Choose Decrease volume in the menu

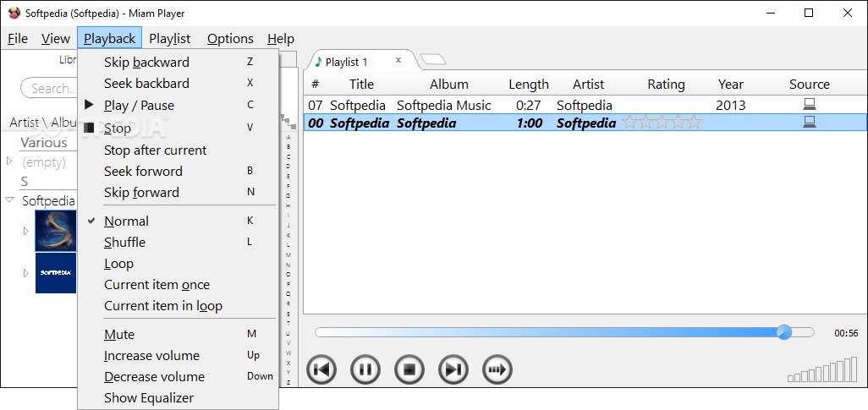tap(177, 376)
